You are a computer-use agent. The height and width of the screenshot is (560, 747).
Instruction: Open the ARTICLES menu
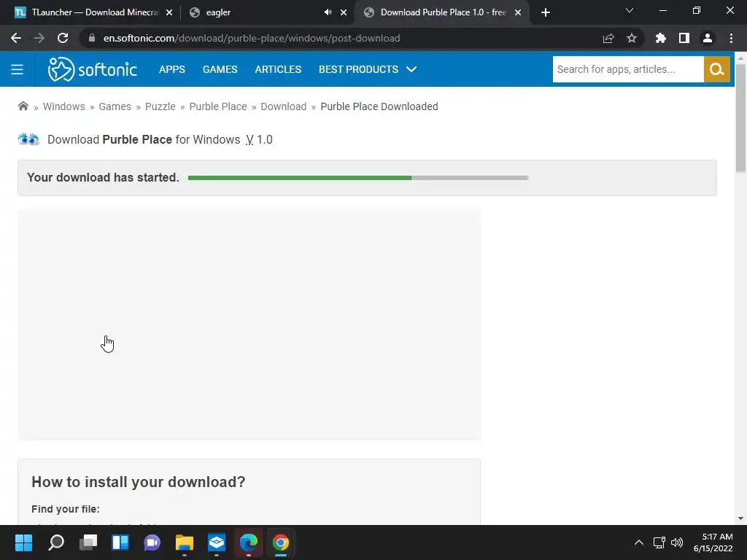click(x=278, y=69)
